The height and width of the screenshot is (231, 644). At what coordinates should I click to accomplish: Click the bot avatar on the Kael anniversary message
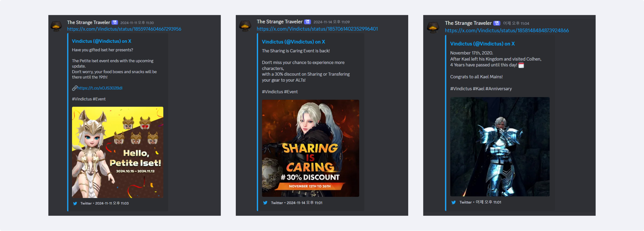433,27
